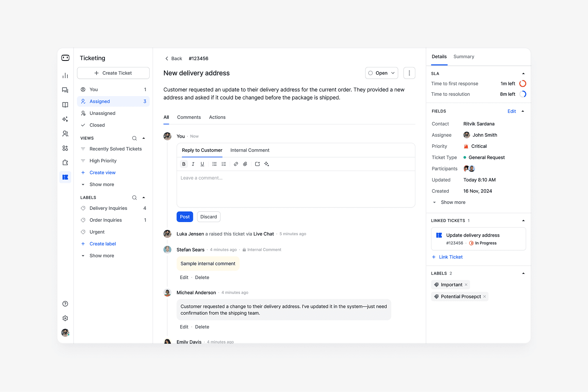Viewport: 588px width, 392px height.
Task: Click Create view link
Action: pos(98,173)
